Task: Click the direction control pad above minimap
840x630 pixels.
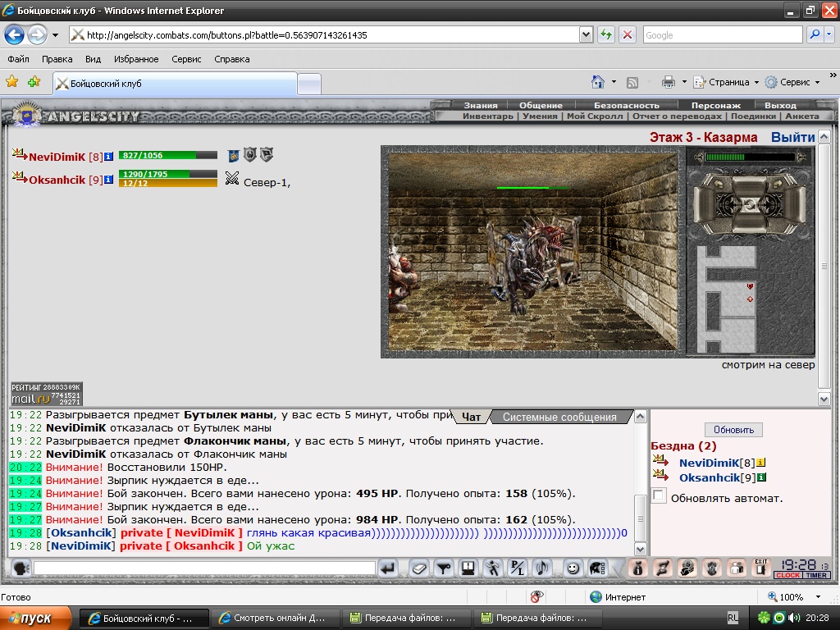Action: [750, 204]
